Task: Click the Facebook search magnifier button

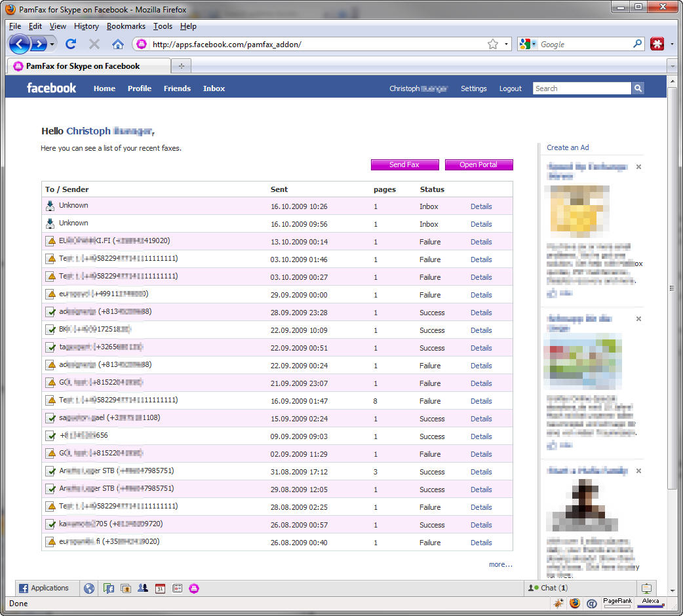Action: click(638, 88)
